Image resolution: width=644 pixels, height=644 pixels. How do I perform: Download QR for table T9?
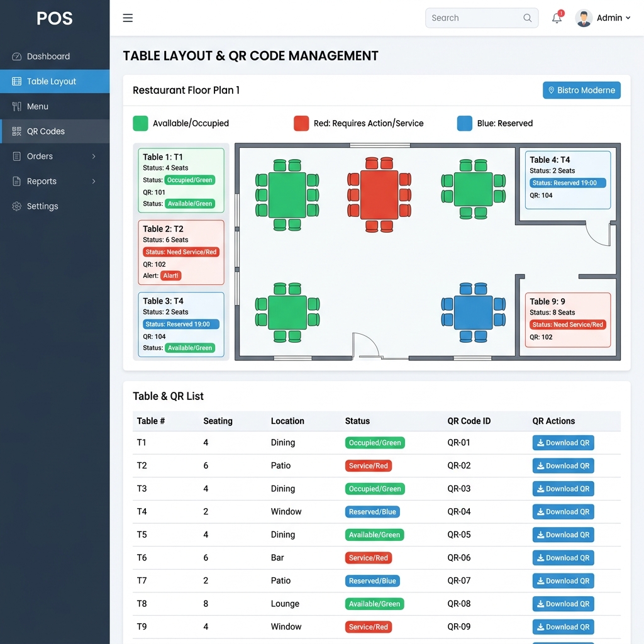563,627
